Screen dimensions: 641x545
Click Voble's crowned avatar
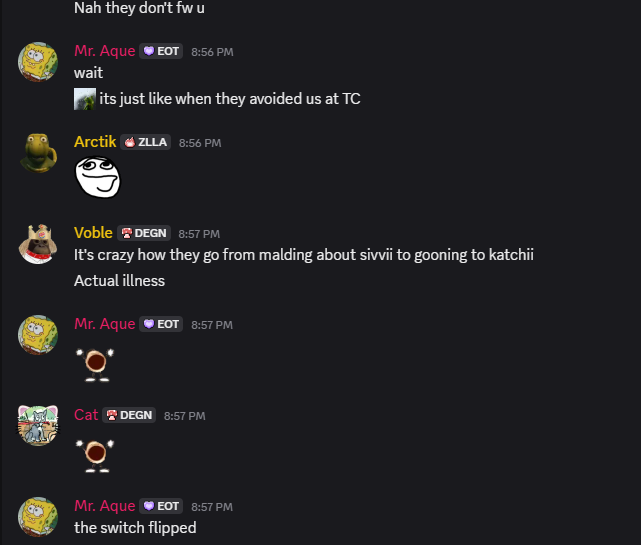38,244
